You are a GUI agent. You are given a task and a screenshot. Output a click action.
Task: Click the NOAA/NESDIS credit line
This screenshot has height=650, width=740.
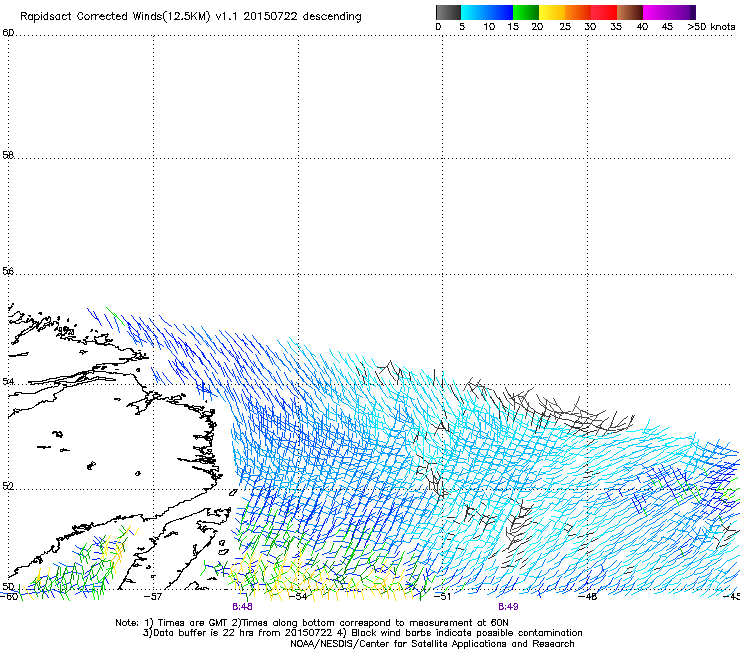click(432, 643)
